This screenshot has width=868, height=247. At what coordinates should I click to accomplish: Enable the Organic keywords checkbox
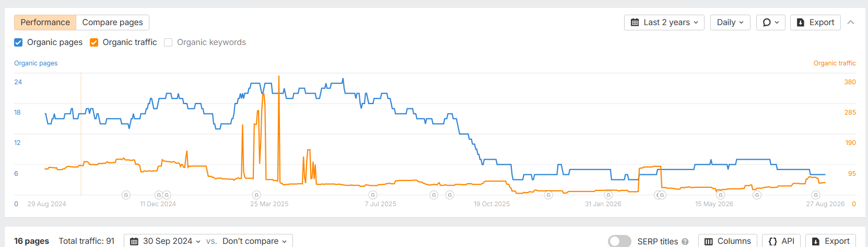pyautogui.click(x=168, y=42)
